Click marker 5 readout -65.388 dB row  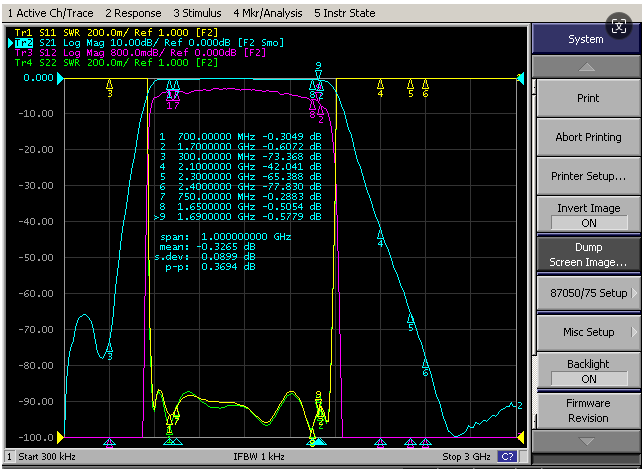pyautogui.click(x=241, y=177)
